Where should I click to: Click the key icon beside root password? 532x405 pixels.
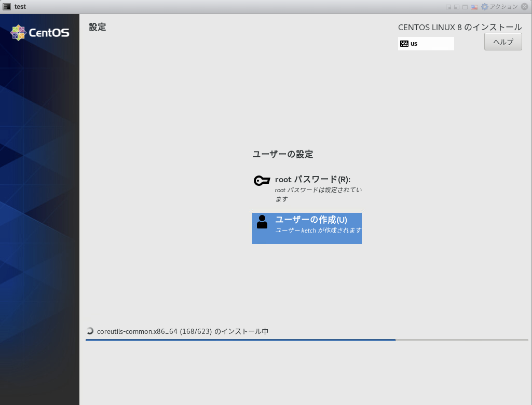[262, 180]
